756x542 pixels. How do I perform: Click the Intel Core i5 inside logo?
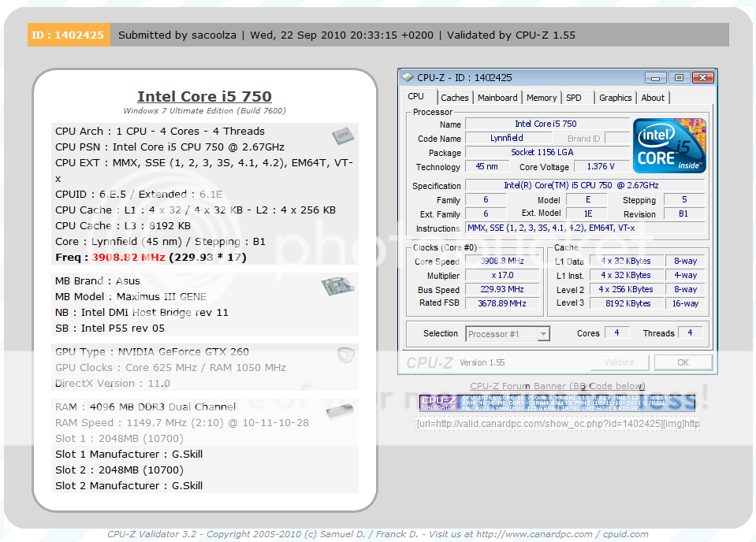(669, 146)
